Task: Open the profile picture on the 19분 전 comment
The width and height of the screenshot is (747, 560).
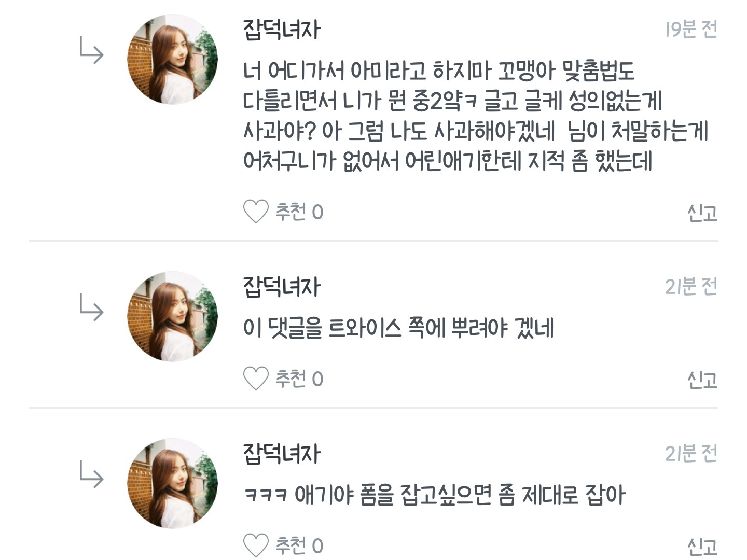Action: coord(172,59)
